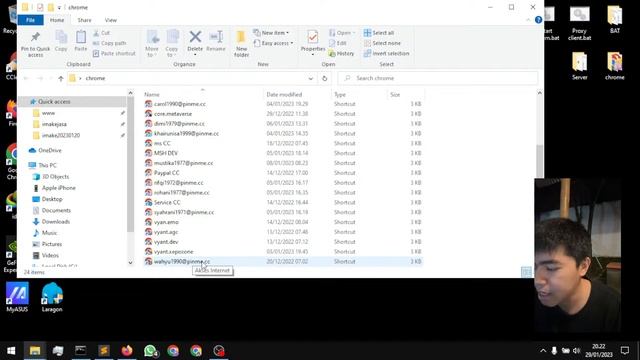Click the Back navigation arrow
Screen dimensions: 640x360
(x=26, y=78)
